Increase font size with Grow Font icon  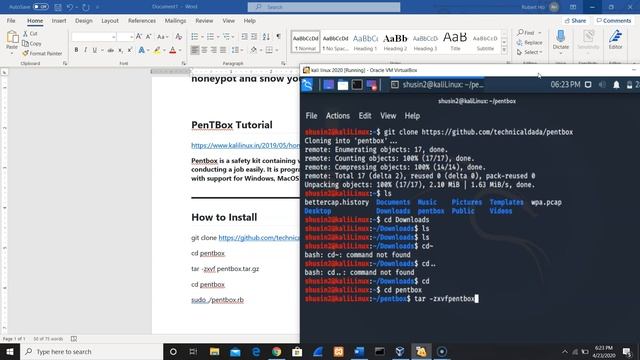click(x=139, y=37)
